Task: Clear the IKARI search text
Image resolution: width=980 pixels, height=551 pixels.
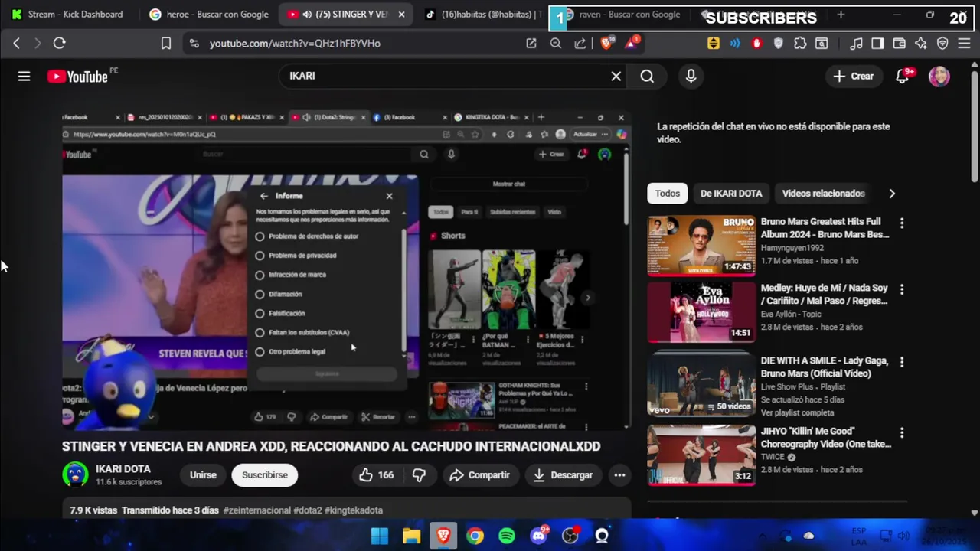Action: pos(616,76)
